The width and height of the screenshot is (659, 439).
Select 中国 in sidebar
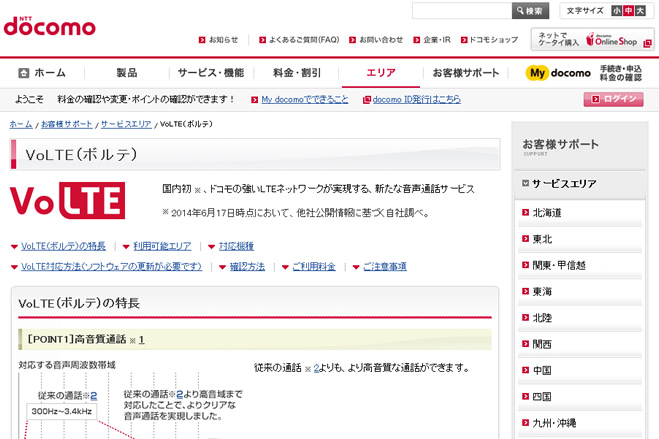point(542,371)
